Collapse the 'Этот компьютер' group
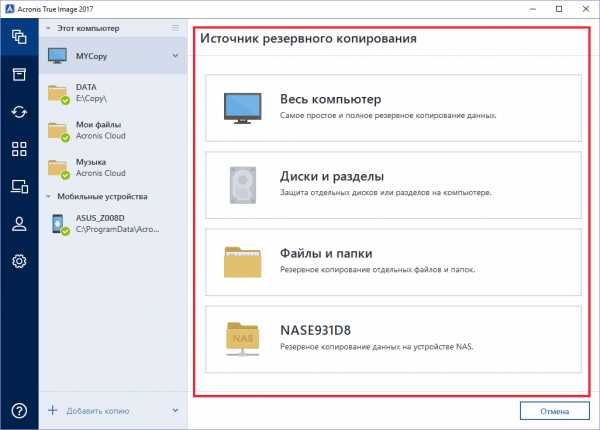 (49, 29)
